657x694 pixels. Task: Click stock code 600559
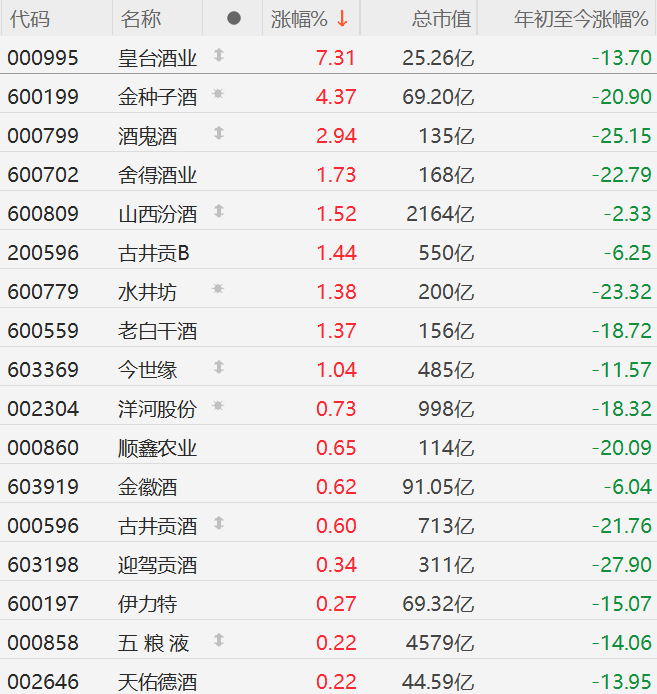[x=43, y=331]
